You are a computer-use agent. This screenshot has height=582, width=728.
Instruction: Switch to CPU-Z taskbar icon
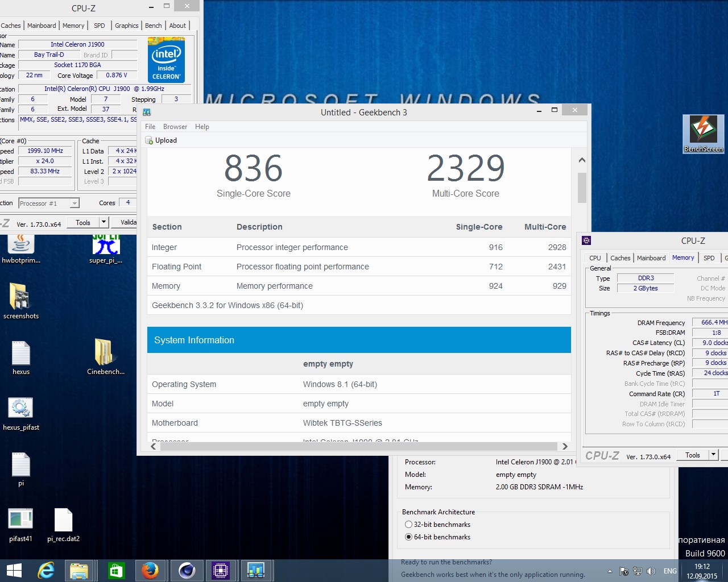click(x=221, y=571)
